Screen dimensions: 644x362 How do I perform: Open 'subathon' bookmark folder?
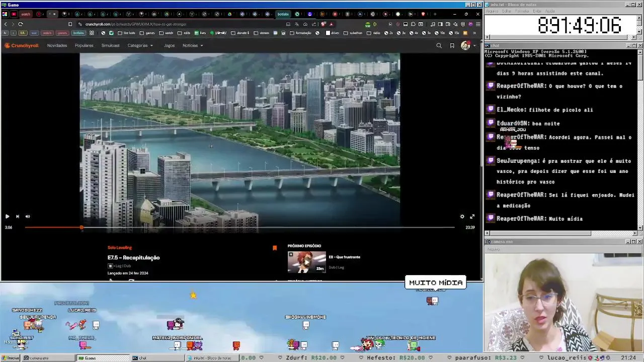(x=353, y=33)
